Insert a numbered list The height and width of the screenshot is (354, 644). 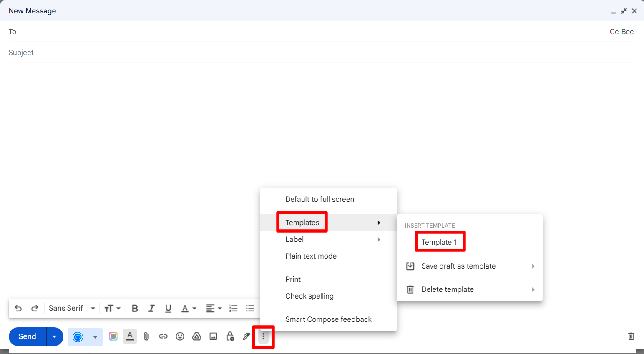coord(234,308)
